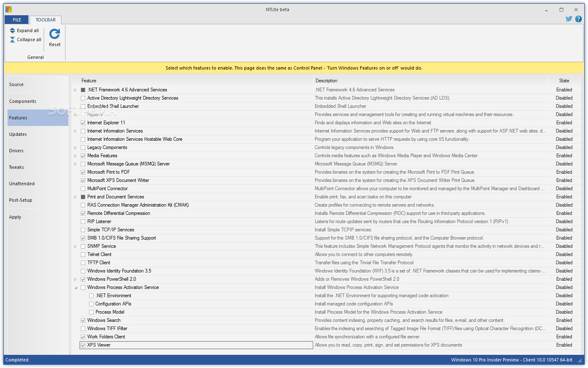Enable the Telnet Client checkbox
The height and width of the screenshot is (368, 588).
pyautogui.click(x=83, y=254)
